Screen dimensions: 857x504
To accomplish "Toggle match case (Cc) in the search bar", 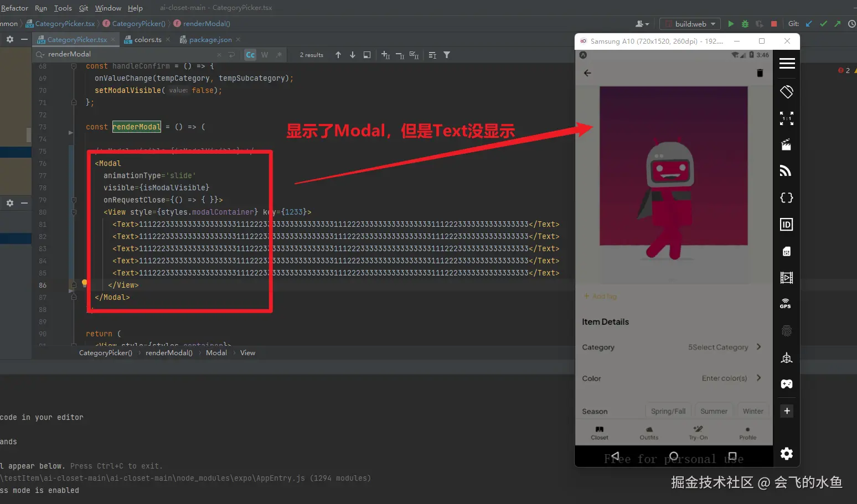I will click(x=250, y=55).
